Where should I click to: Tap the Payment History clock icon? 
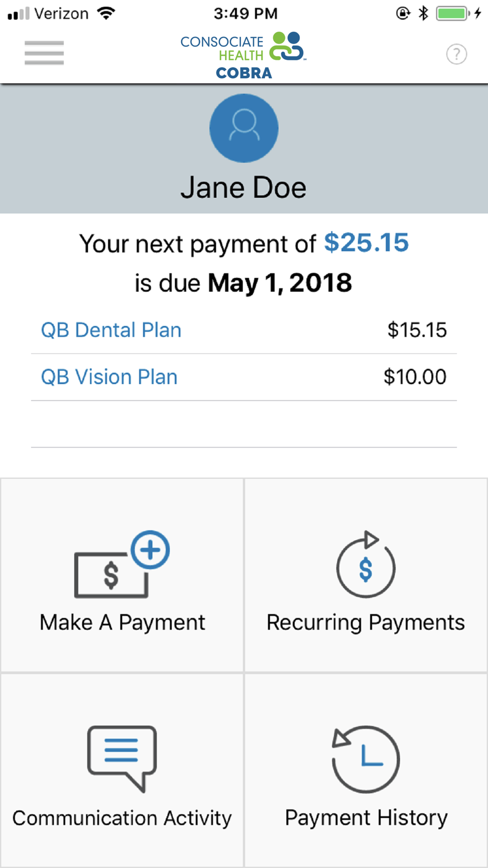click(x=366, y=759)
